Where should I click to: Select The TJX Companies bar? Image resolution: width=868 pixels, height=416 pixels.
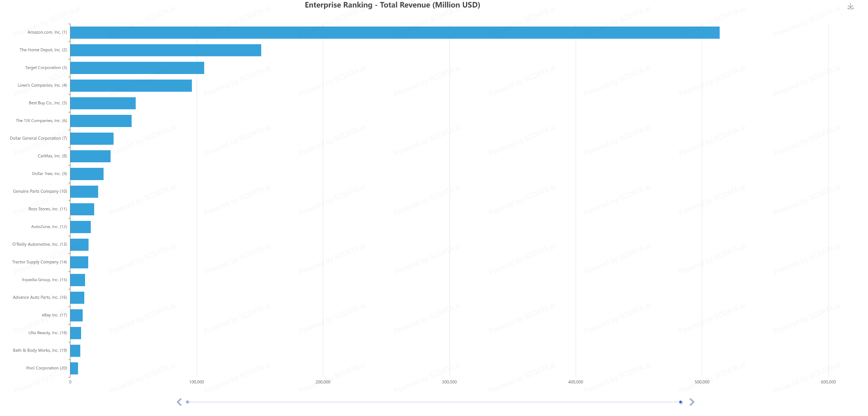click(101, 121)
